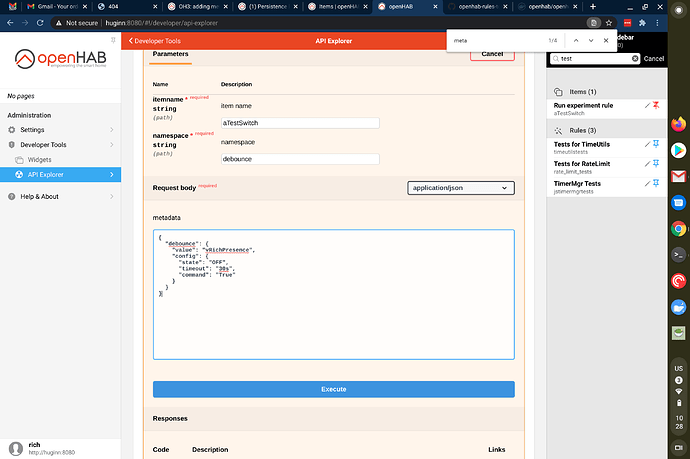Go back to Developer Tools
The image size is (690, 459).
[x=154, y=41]
